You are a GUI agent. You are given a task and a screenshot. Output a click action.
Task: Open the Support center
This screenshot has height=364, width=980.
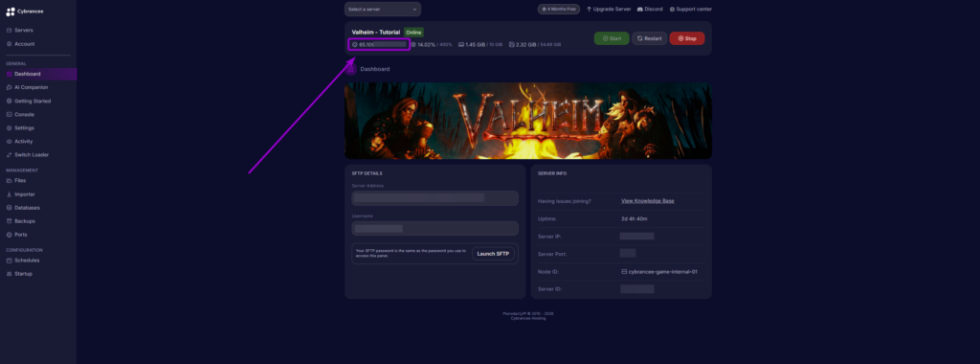(691, 10)
